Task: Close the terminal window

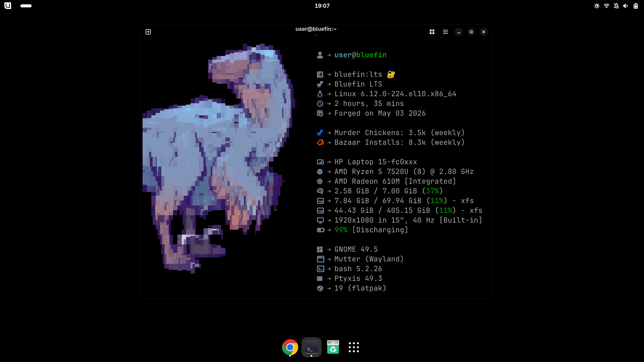Action: [x=484, y=32]
